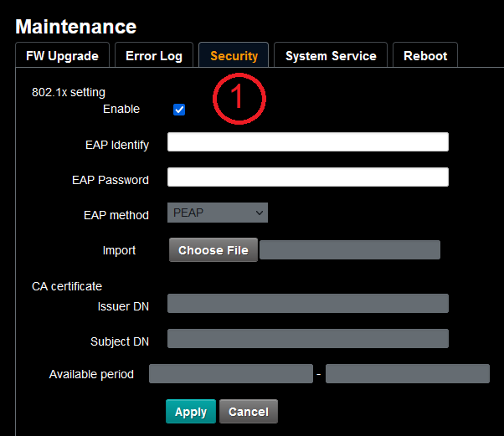Cancel the security setting changes

pos(249,412)
